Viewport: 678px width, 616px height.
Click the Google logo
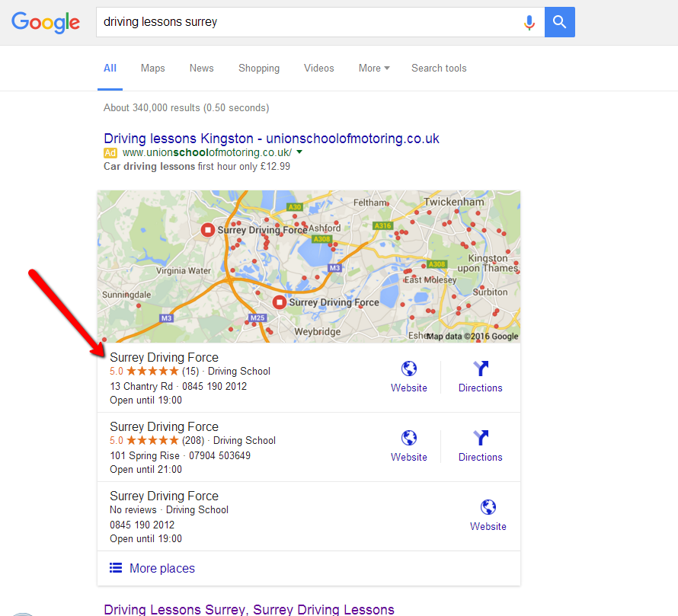(x=46, y=23)
